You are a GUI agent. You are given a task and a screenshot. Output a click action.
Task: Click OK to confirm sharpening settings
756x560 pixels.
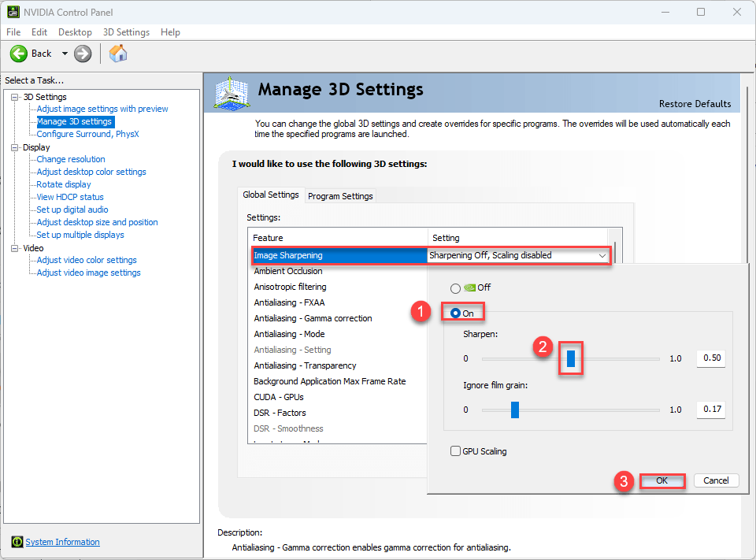coord(661,480)
